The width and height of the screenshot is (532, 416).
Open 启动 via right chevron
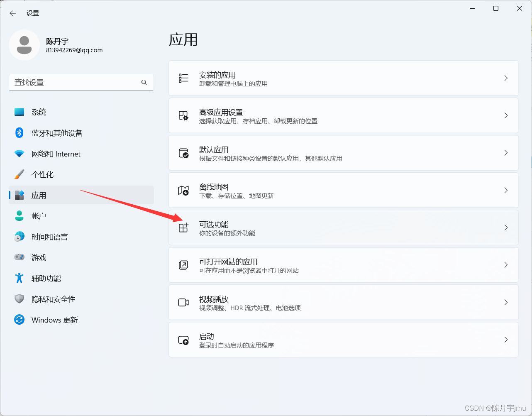pyautogui.click(x=506, y=340)
